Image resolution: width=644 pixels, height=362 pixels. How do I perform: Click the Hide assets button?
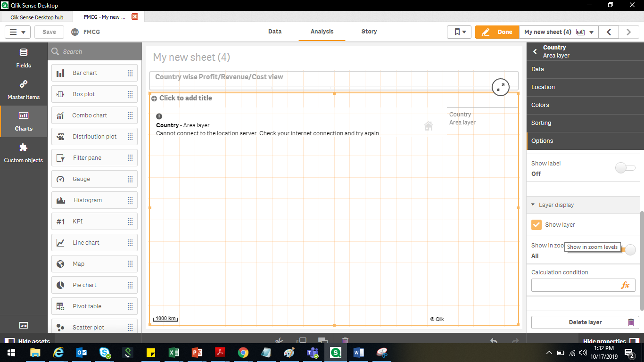coord(28,341)
